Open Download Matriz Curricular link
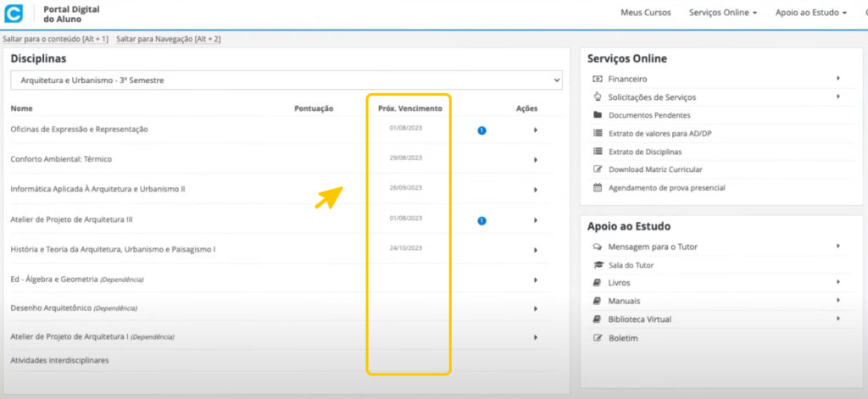This screenshot has width=868, height=399. coord(654,169)
